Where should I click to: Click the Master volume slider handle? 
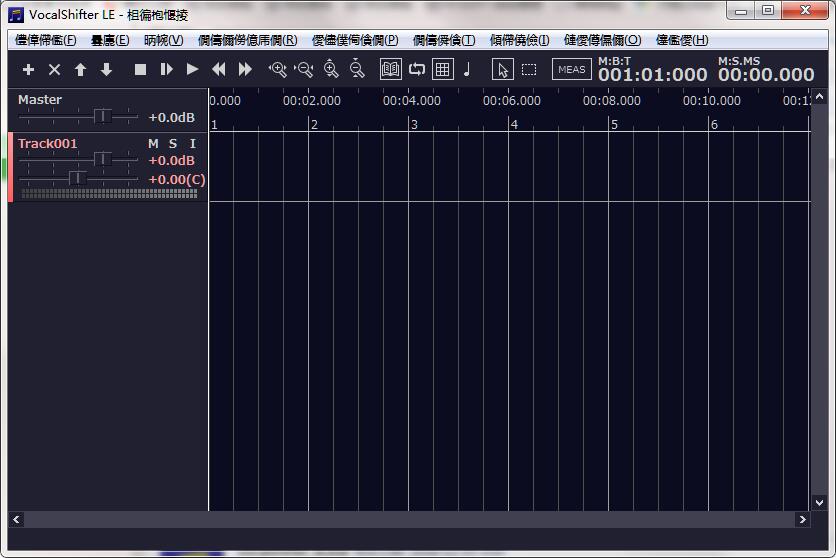(101, 116)
